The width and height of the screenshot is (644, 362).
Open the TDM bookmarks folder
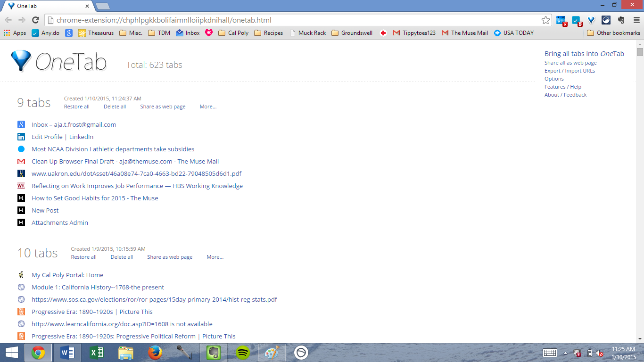coord(159,33)
